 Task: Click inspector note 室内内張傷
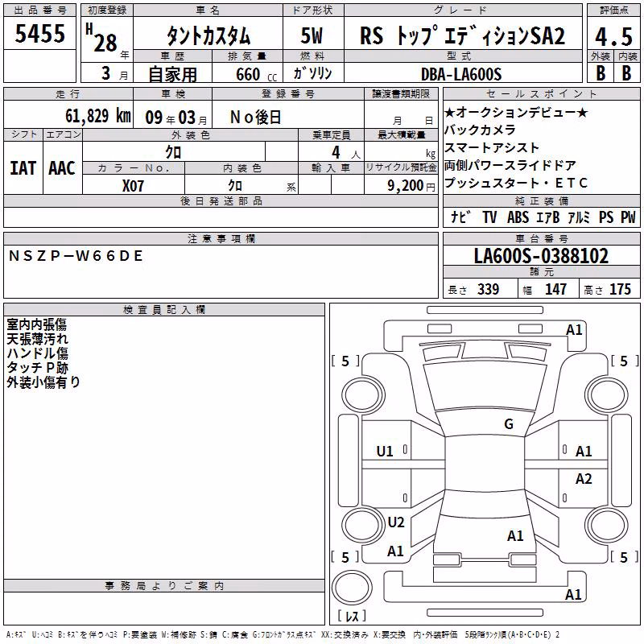pyautogui.click(x=36, y=324)
